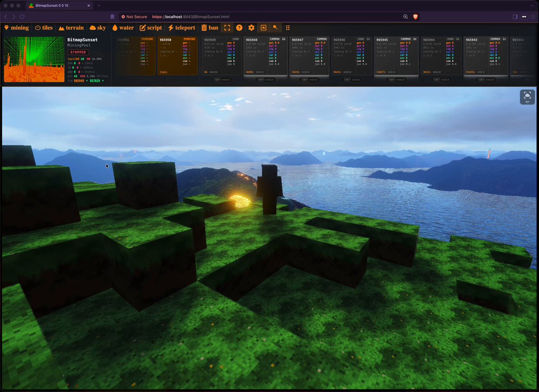Toggle the key icon button
Viewport: 539px width, 392px height.
pyautogui.click(x=275, y=28)
